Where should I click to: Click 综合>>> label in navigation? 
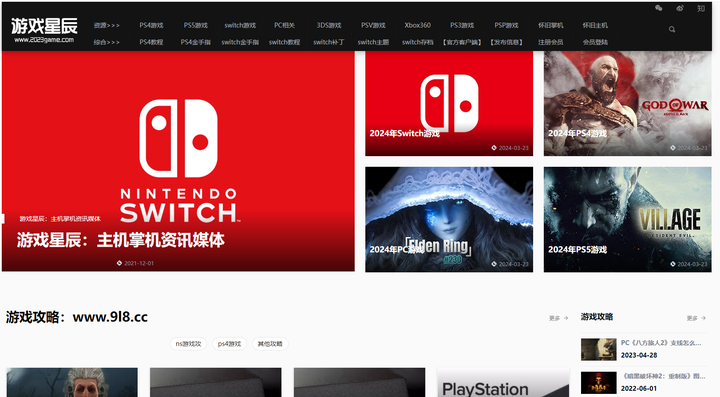coord(107,42)
